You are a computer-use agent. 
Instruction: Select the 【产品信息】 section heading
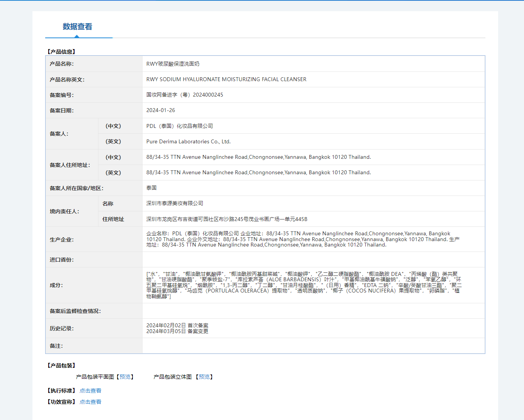click(61, 51)
